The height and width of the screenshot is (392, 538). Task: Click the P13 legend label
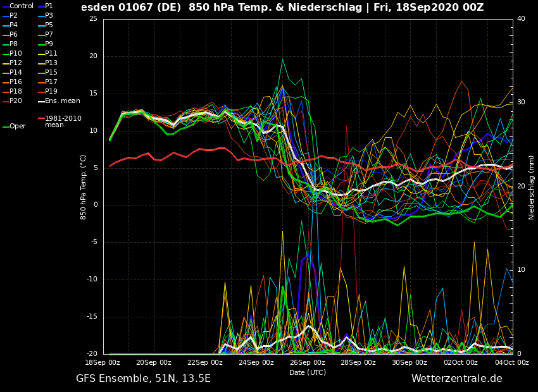point(51,63)
